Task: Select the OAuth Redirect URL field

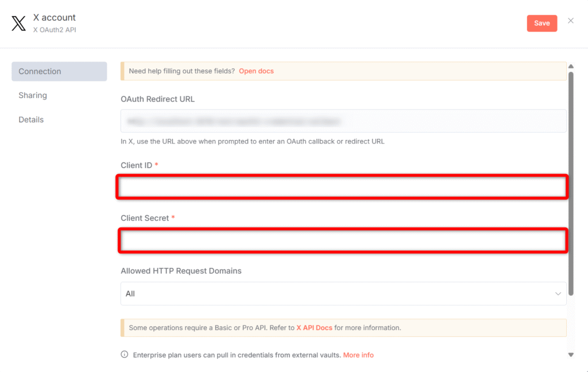Action: pos(343,121)
